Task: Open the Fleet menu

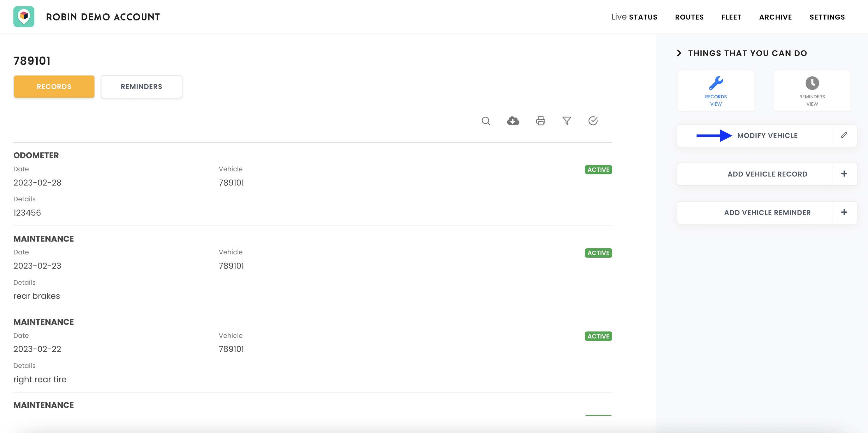Action: [731, 17]
